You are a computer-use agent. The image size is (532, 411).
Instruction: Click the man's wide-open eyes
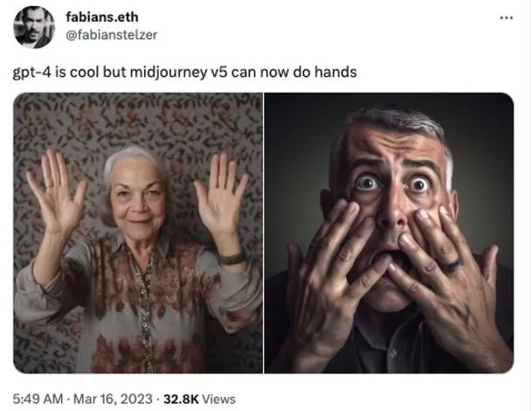[x=393, y=183]
